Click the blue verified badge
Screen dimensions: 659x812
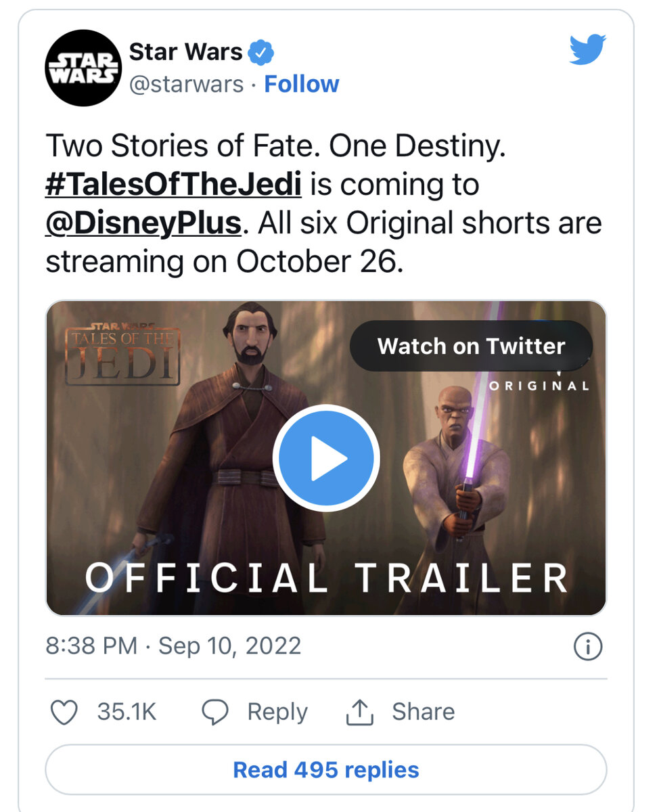point(260,52)
